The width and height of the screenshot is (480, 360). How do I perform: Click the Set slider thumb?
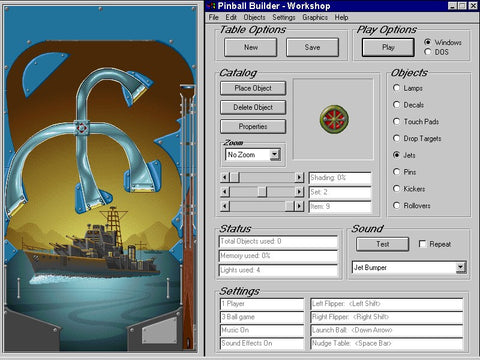click(262, 192)
